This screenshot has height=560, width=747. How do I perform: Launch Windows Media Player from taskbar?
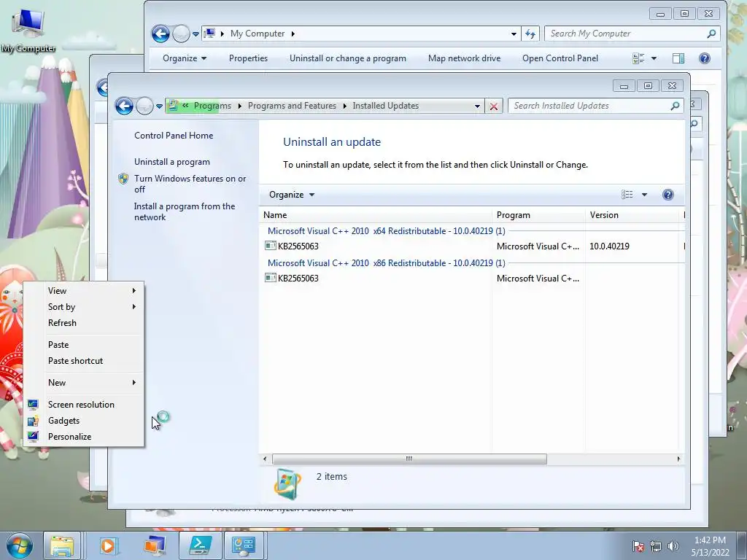(x=108, y=545)
